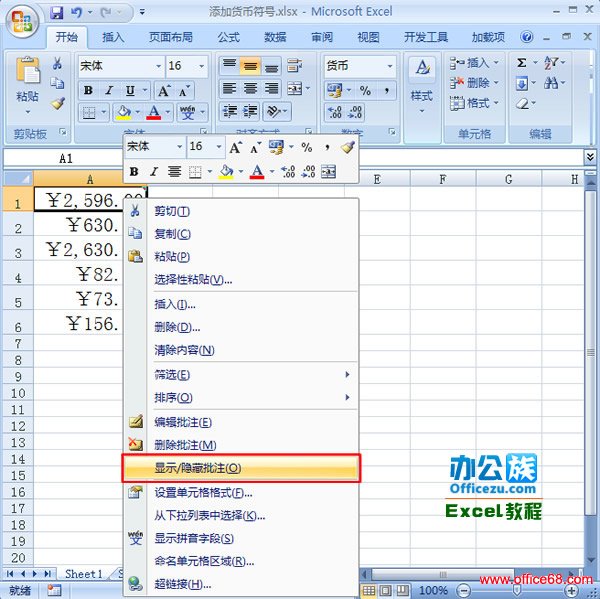This screenshot has height=599, width=600.
Task: Open number format dropdown 货币
Action: [x=390, y=66]
